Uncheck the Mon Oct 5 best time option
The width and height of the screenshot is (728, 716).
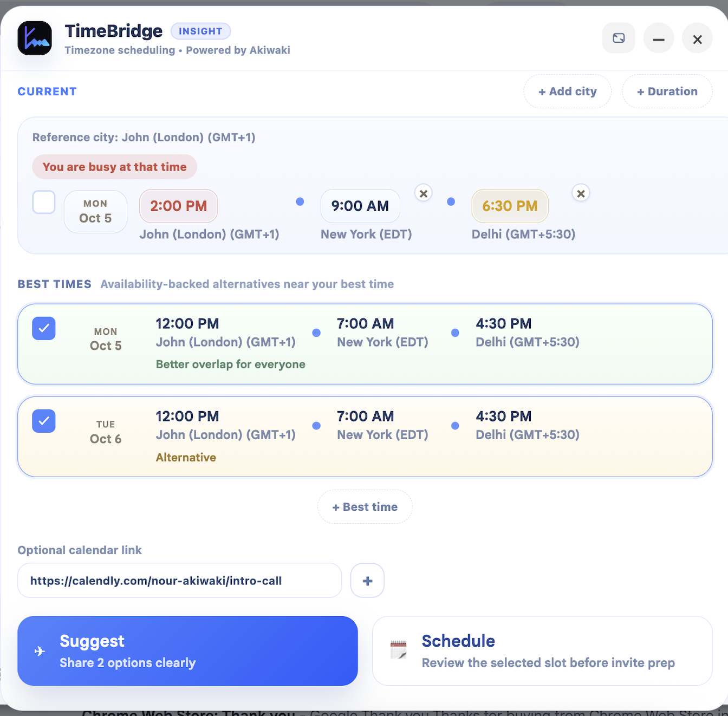[x=44, y=328]
